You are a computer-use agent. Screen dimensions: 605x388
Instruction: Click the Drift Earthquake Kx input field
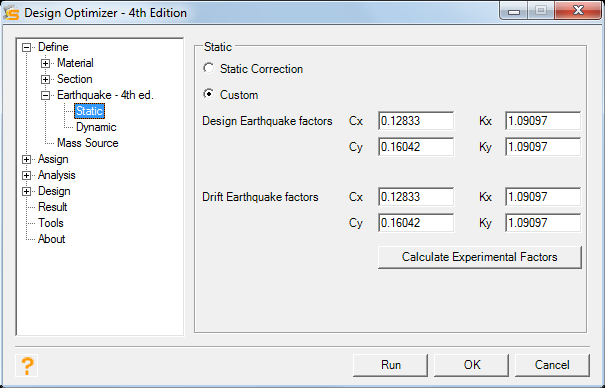[543, 197]
